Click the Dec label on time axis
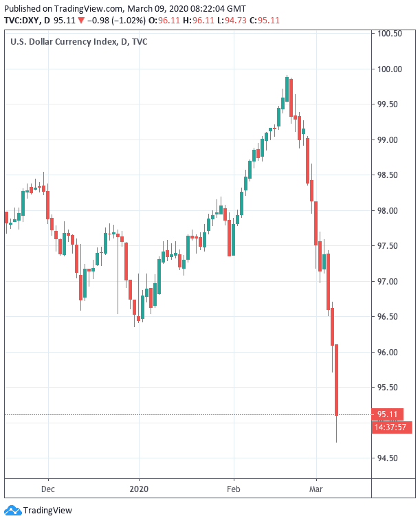This screenshot has height=523, width=420. [x=48, y=491]
